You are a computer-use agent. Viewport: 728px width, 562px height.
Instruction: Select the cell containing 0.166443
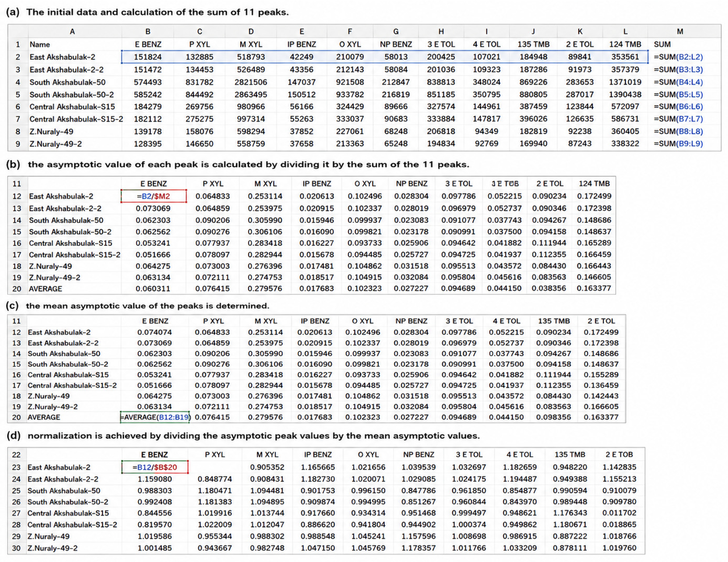click(594, 266)
